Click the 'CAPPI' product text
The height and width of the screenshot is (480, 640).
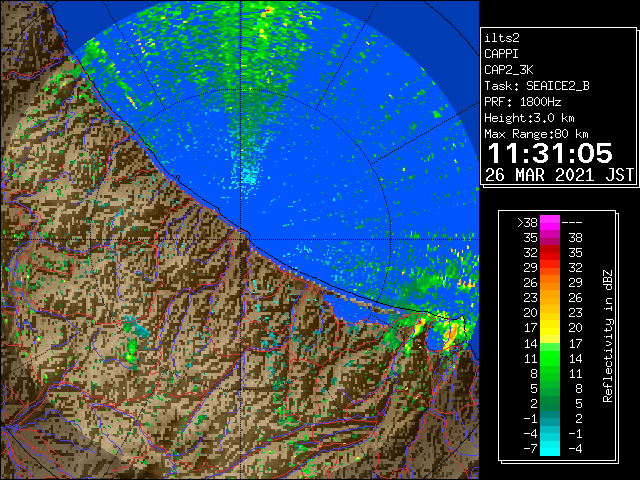(x=501, y=54)
